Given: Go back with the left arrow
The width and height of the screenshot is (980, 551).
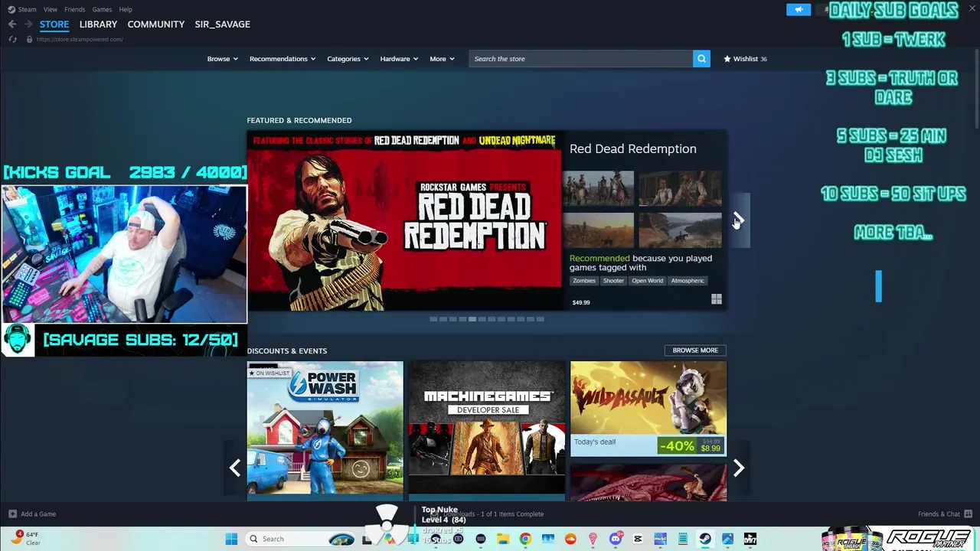Looking at the screenshot, I should [x=12, y=24].
